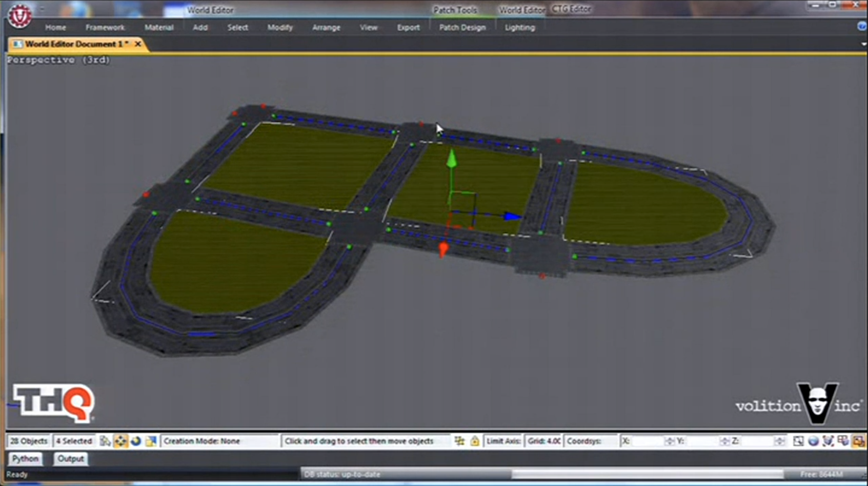The height and width of the screenshot is (486, 868).
Task: Close World Editor Document 1 tab
Action: tap(138, 44)
